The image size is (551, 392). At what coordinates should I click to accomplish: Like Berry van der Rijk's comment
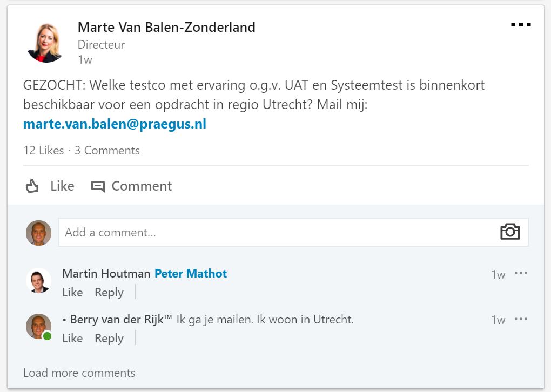point(72,338)
